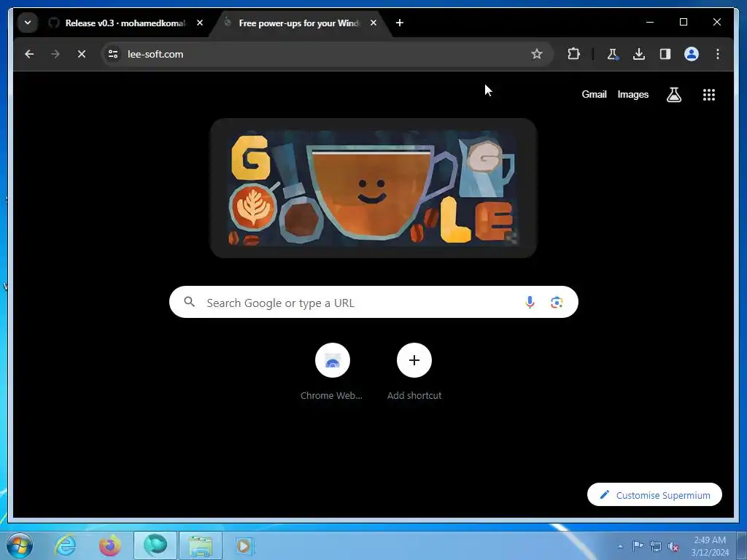
Task: Open the Google apps grid
Action: [x=709, y=95]
